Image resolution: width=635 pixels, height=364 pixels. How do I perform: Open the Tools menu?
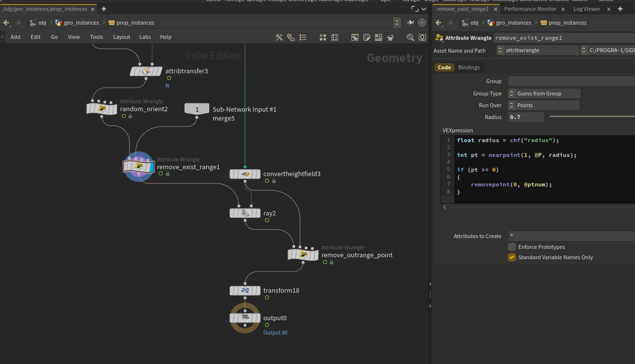[x=96, y=37]
